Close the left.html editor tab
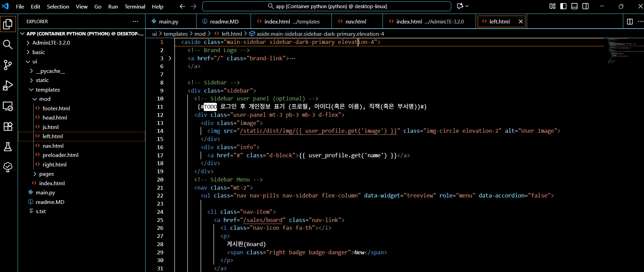644x272 pixels. point(521,21)
